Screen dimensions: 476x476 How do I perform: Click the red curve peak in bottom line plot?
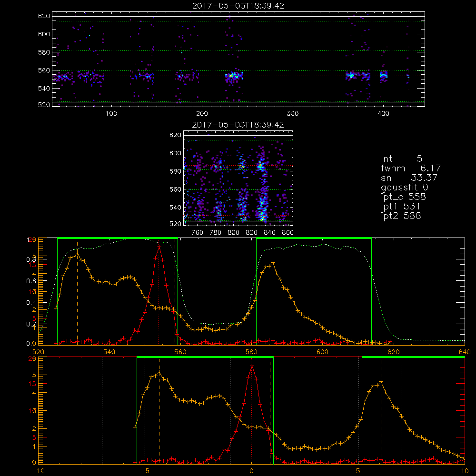pyautogui.click(x=252, y=366)
